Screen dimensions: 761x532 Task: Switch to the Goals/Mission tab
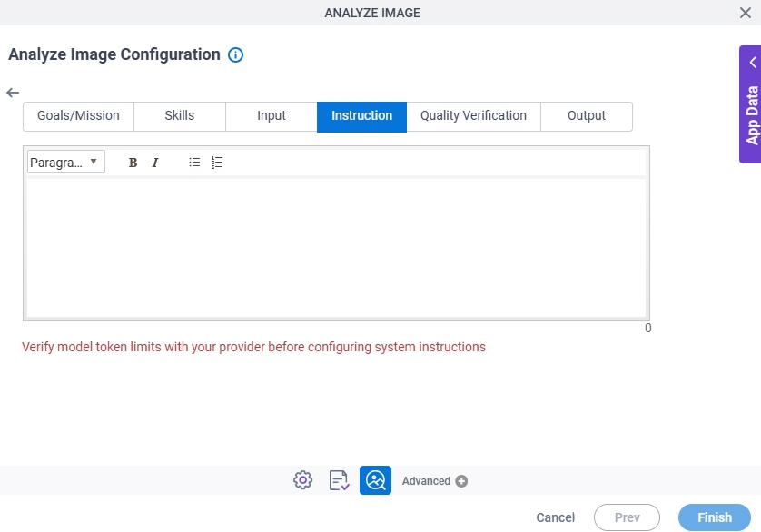tap(78, 116)
